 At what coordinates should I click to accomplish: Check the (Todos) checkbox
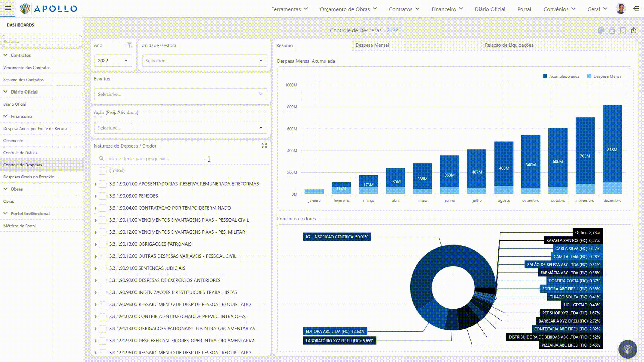pyautogui.click(x=102, y=171)
